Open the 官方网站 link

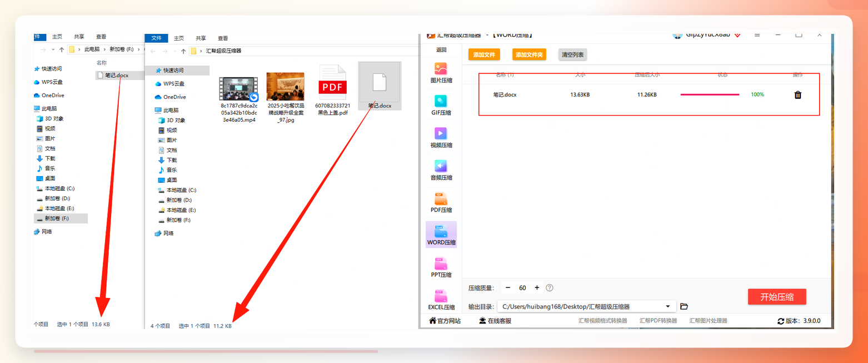tap(445, 321)
